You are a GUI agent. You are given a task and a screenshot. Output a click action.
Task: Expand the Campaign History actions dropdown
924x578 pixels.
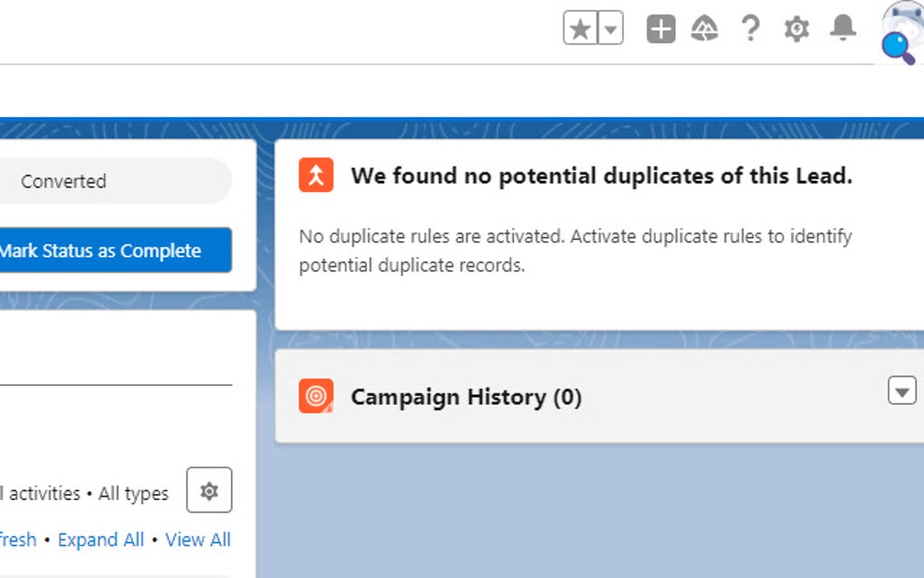pyautogui.click(x=901, y=391)
